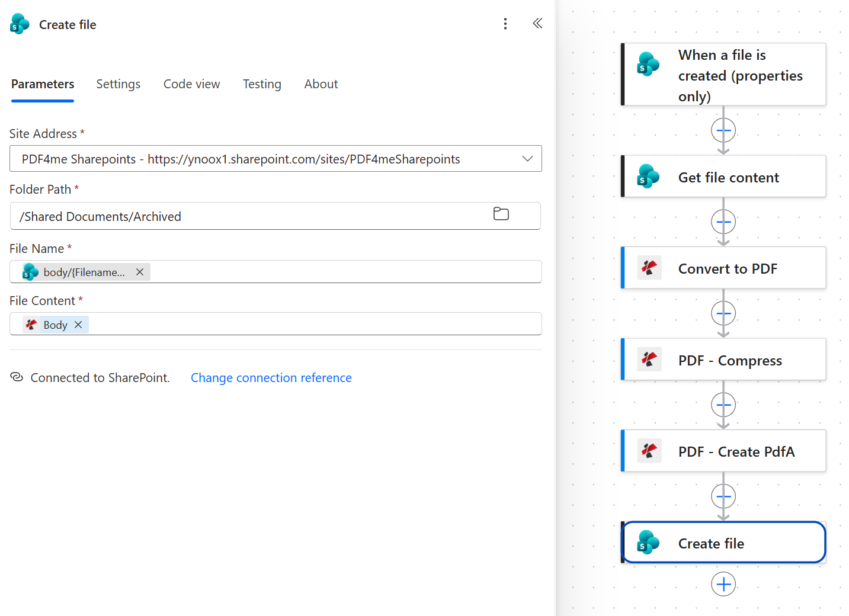This screenshot has width=849, height=616.
Task: Click the Create file panel title
Action: point(68,25)
